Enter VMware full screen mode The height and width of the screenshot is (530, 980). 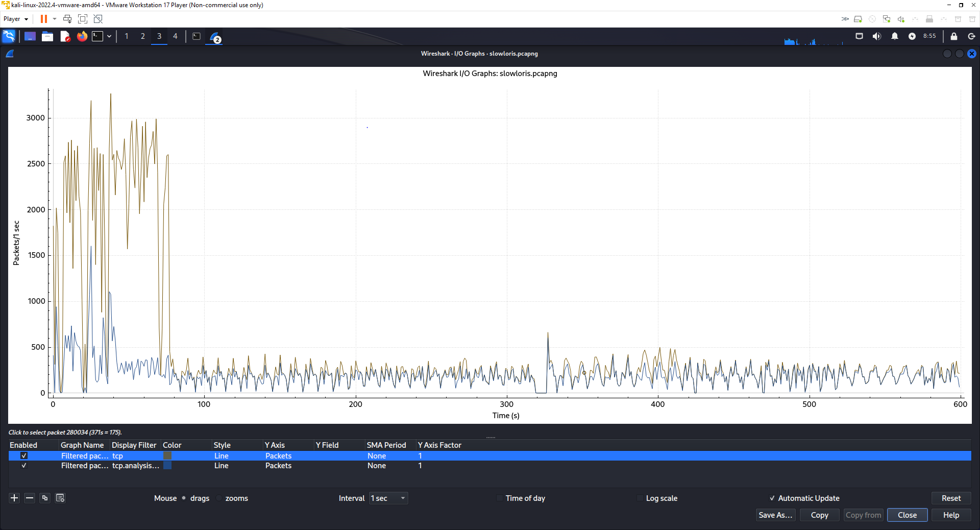click(83, 19)
